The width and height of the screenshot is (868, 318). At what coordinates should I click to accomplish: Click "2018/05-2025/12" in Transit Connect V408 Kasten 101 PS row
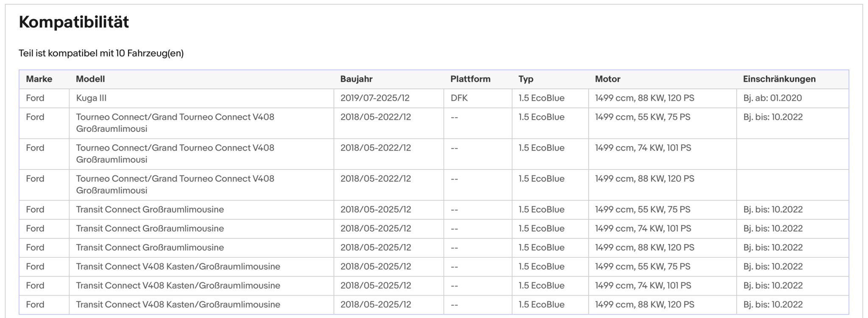376,286
